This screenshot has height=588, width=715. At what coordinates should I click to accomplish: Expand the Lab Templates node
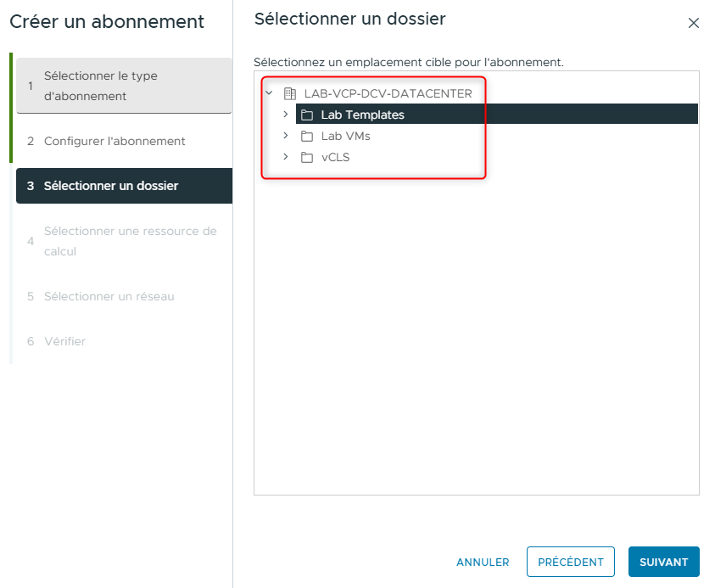tap(286, 114)
